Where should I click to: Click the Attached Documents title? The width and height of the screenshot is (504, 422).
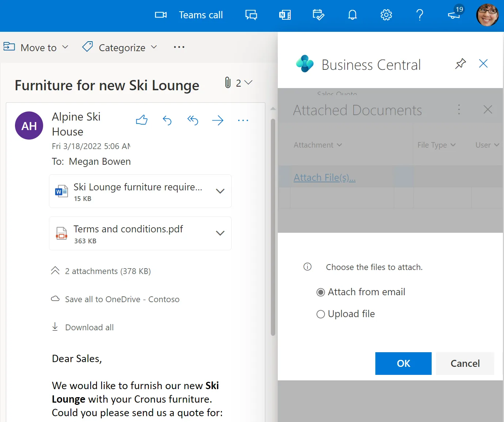[x=357, y=110]
